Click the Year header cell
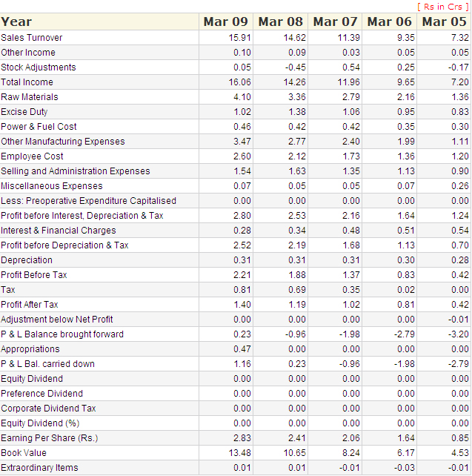Image resolution: width=472 pixels, height=476 pixels. (17, 22)
